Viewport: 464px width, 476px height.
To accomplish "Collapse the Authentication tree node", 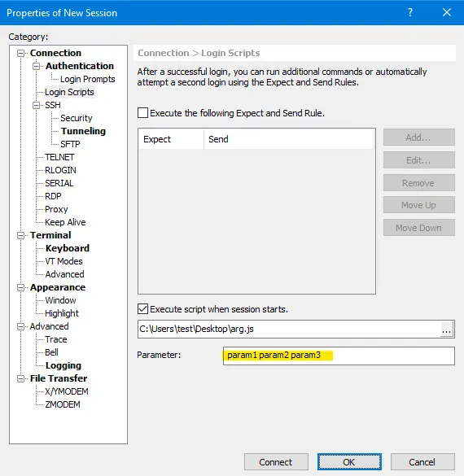I will pos(36,66).
